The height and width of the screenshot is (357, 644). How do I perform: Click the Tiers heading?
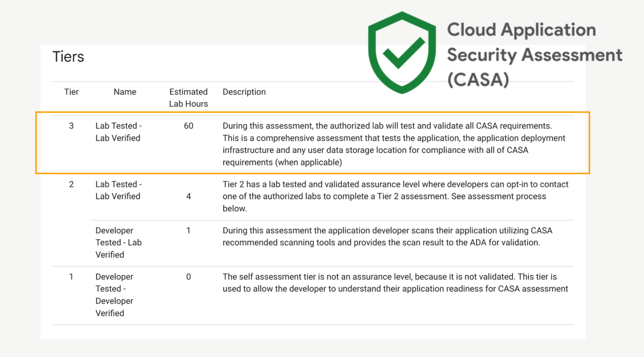(x=68, y=57)
